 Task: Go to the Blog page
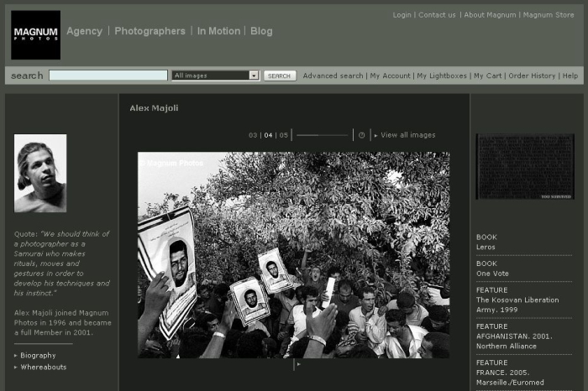(261, 31)
